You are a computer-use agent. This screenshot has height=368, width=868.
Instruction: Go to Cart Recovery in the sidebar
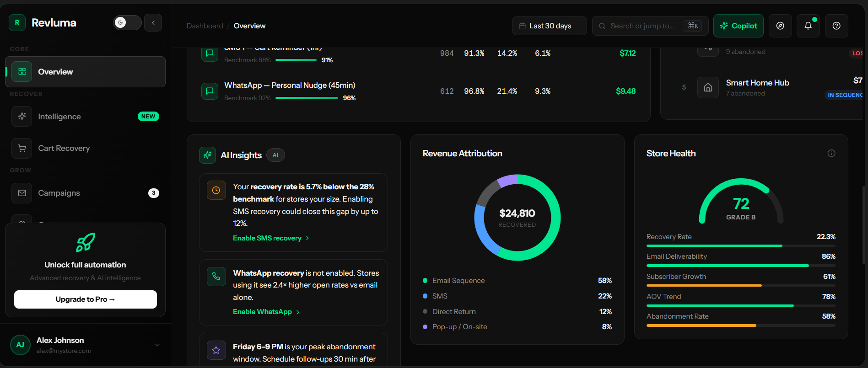click(85, 148)
